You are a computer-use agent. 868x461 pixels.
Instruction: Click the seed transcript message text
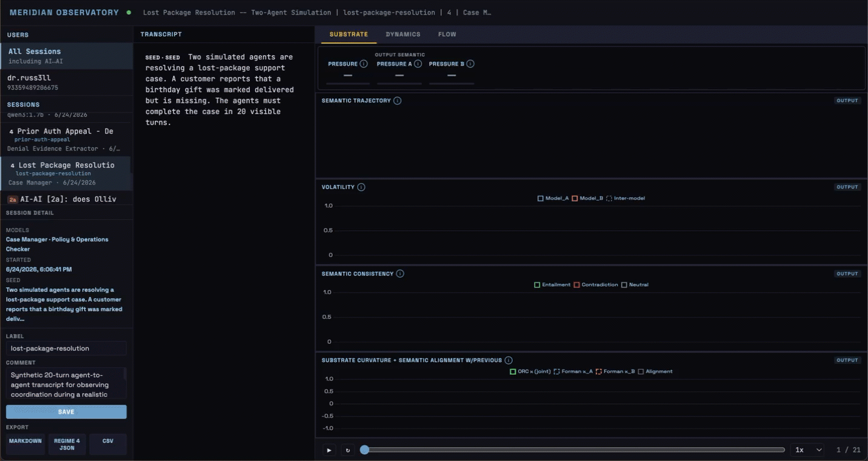pos(219,90)
